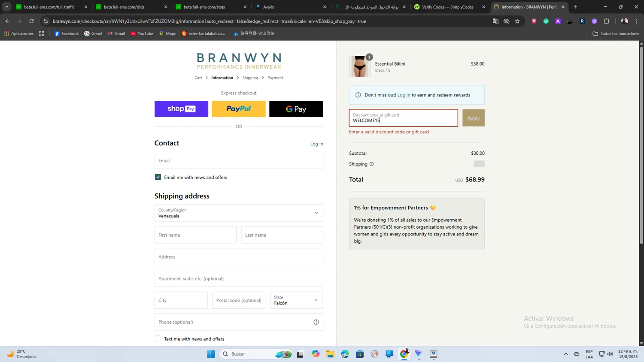This screenshot has height=362, width=644.
Task: Click the phone field help icon
Action: pyautogui.click(x=316, y=322)
